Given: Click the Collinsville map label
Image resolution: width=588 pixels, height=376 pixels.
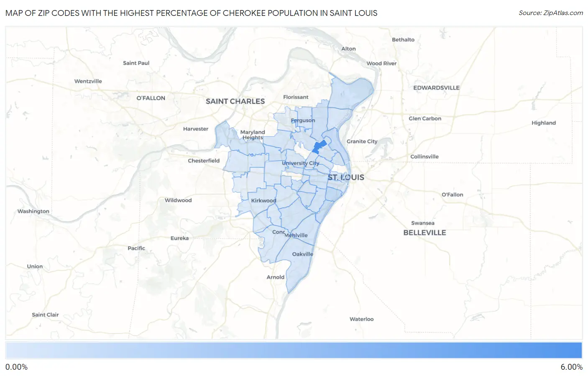Looking at the screenshot, I should 424,157.
